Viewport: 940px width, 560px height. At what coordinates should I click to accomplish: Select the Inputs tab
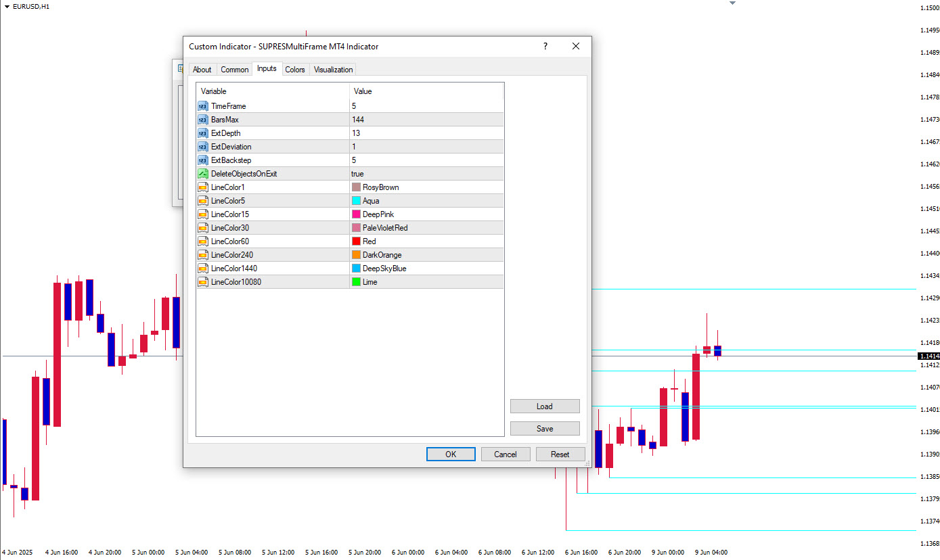(x=267, y=68)
